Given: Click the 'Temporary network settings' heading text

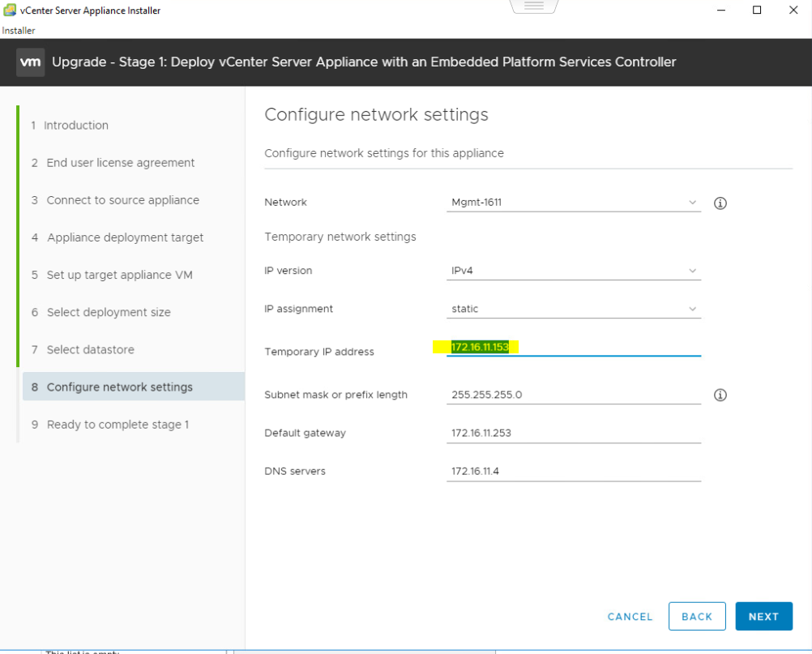Looking at the screenshot, I should [x=340, y=237].
